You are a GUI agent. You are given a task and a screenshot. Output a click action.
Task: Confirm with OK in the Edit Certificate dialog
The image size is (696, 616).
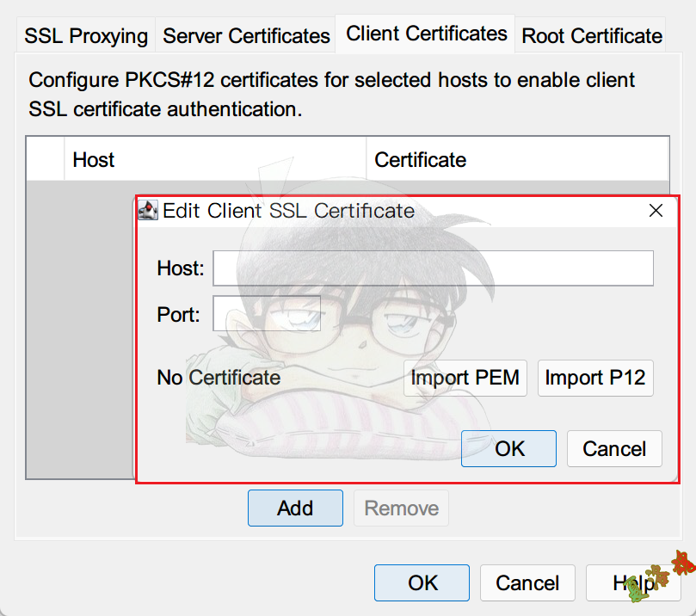508,449
